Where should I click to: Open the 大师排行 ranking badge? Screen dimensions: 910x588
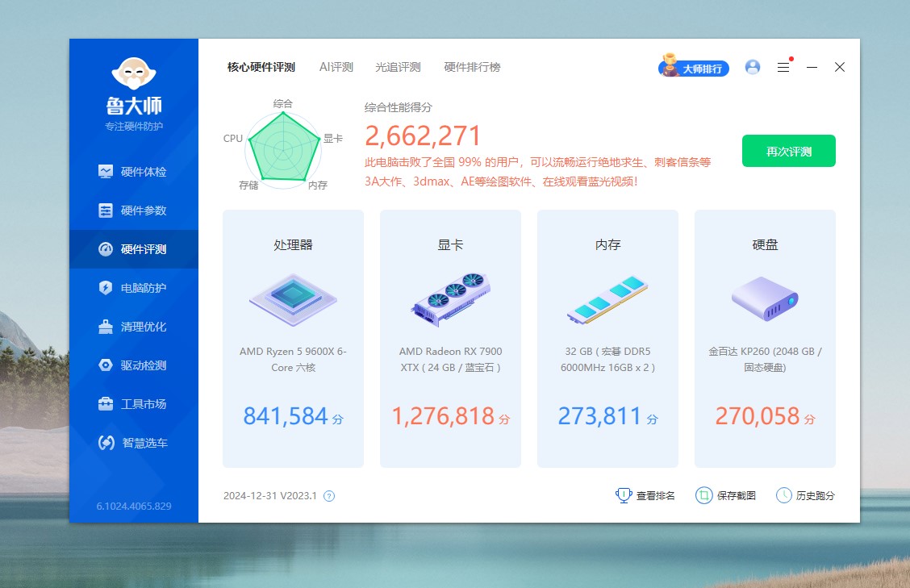tap(694, 67)
